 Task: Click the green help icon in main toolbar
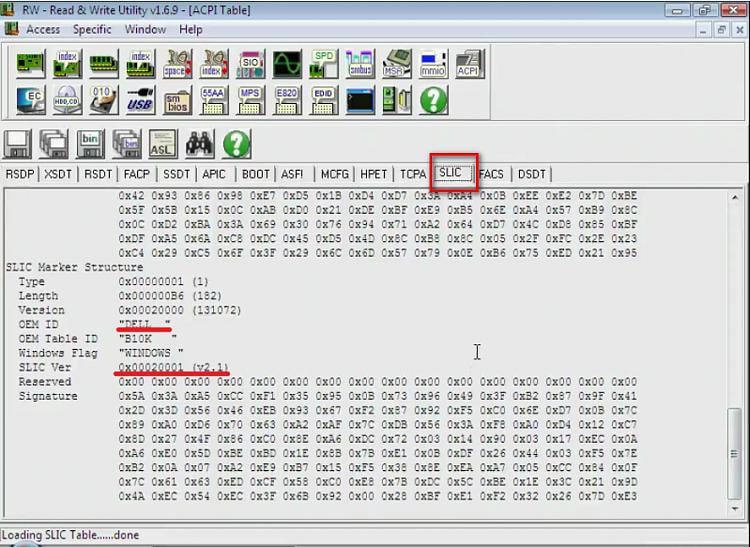(x=433, y=100)
